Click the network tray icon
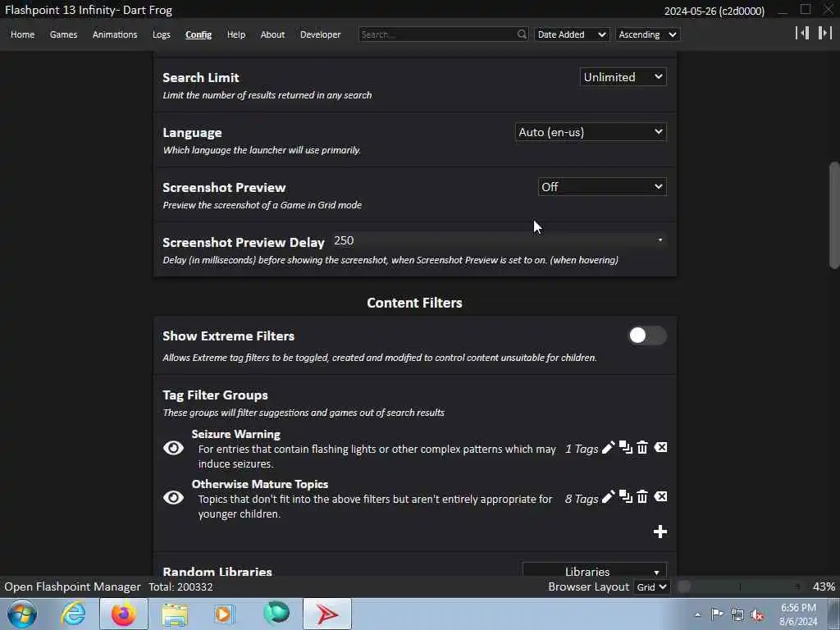840x630 pixels. click(737, 614)
